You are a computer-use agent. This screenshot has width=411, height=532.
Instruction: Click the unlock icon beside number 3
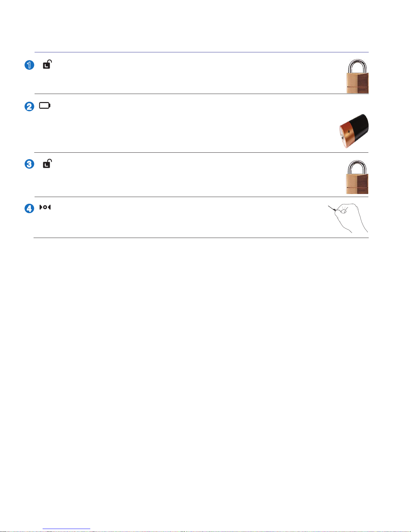coord(47,163)
